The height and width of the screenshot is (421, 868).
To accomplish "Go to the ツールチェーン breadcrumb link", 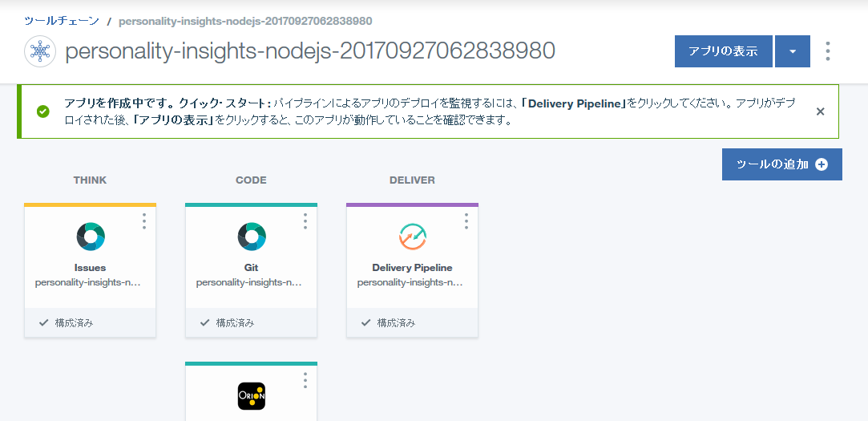I will [62, 21].
